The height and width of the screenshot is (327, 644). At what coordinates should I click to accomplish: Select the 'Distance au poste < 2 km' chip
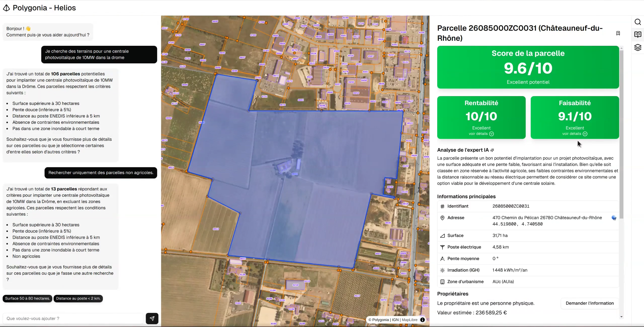pyautogui.click(x=78, y=298)
